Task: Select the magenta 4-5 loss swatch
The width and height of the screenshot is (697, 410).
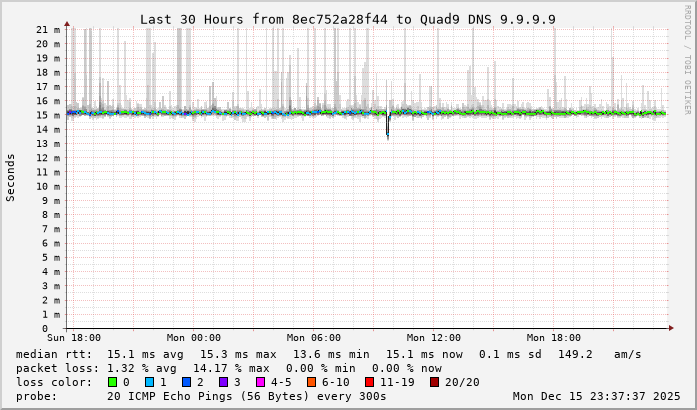Action: 260,382
